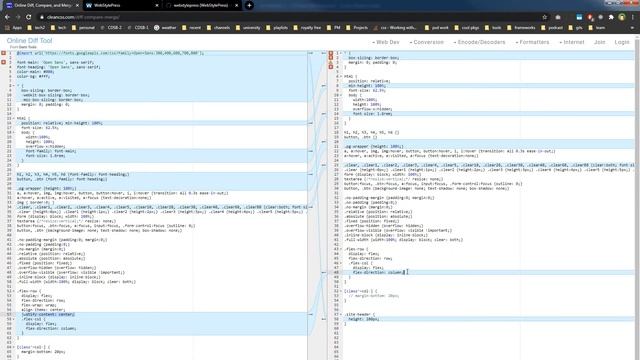Click the Online Diff Tool title link
640x360 pixels.
coord(29,40)
